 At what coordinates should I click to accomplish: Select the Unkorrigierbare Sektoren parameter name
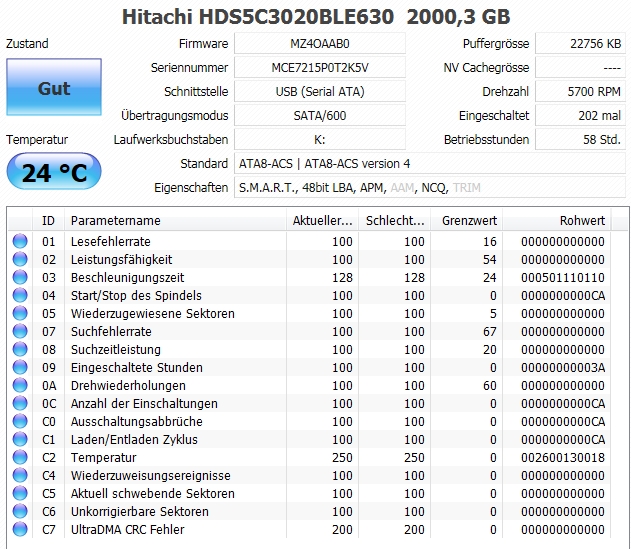pos(140,512)
